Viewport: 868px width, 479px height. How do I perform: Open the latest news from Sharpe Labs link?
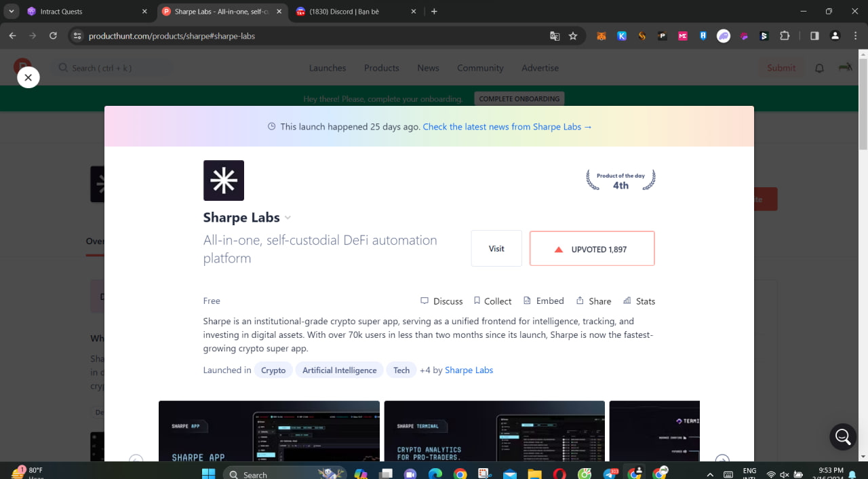click(507, 127)
